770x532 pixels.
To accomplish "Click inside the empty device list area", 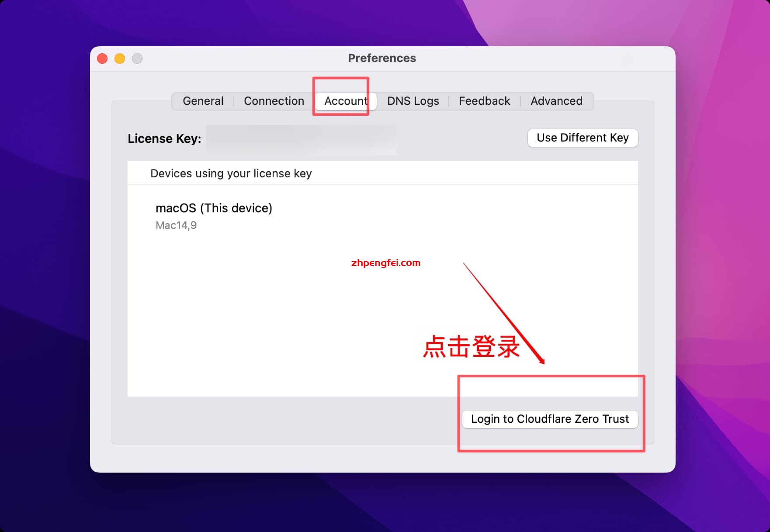I will pyautogui.click(x=306, y=306).
